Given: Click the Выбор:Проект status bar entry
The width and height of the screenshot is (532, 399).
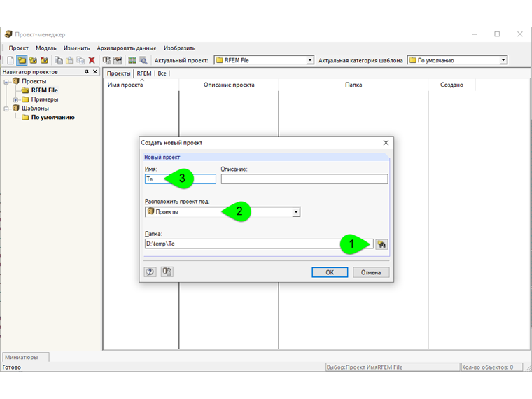Looking at the screenshot, I should pos(393,367).
